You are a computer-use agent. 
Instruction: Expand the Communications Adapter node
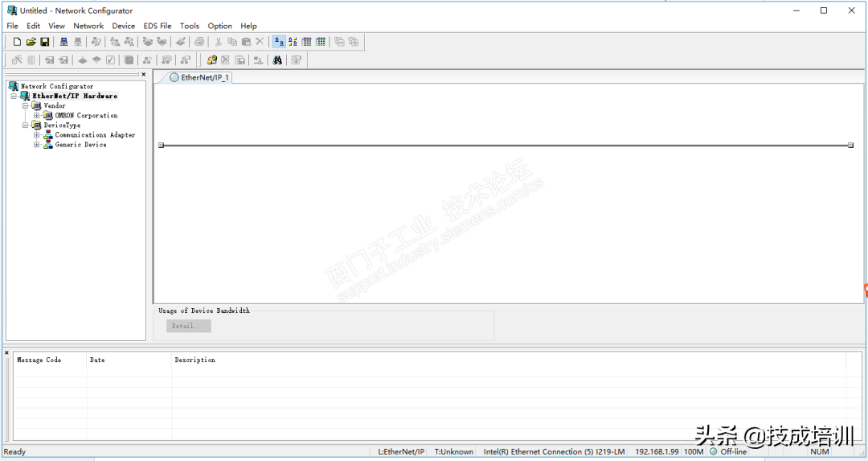tap(36, 134)
